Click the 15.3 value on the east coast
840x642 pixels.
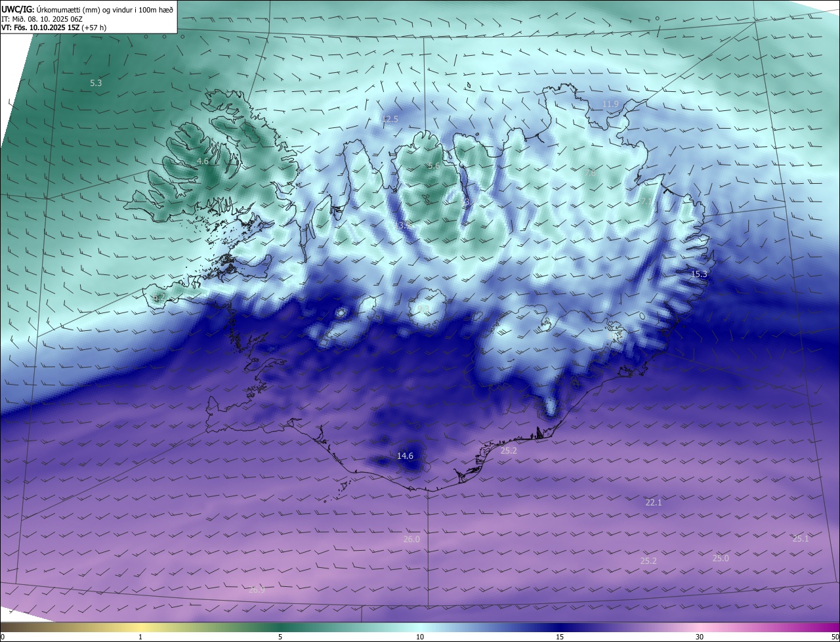click(x=699, y=274)
